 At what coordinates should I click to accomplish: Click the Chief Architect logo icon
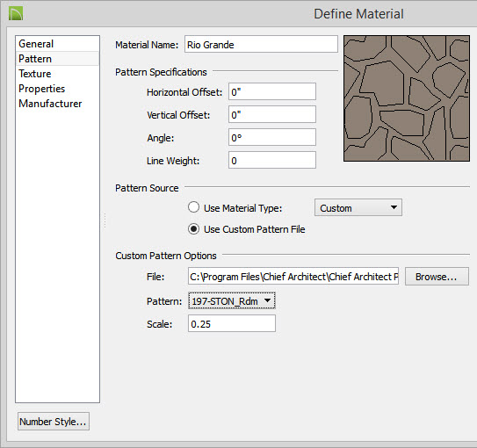16,14
